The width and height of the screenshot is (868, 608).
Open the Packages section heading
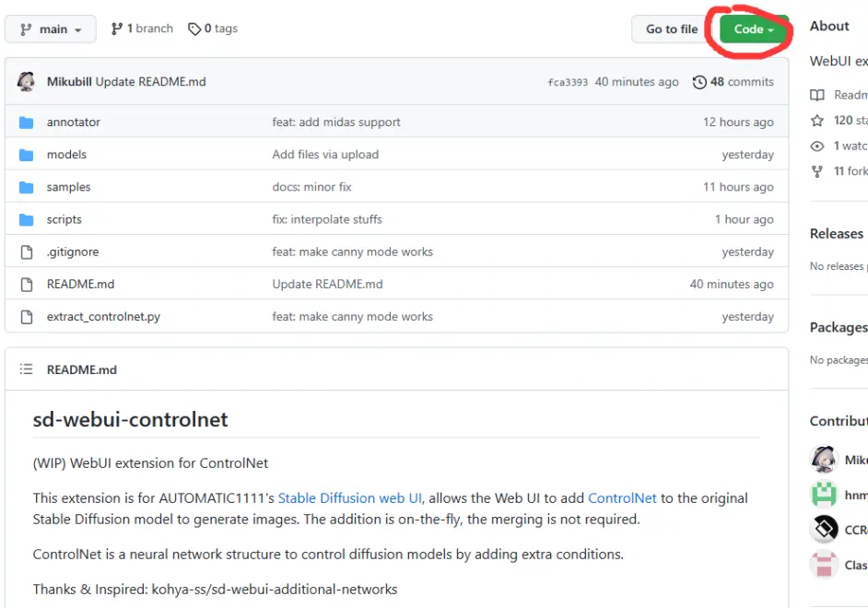[x=839, y=328]
